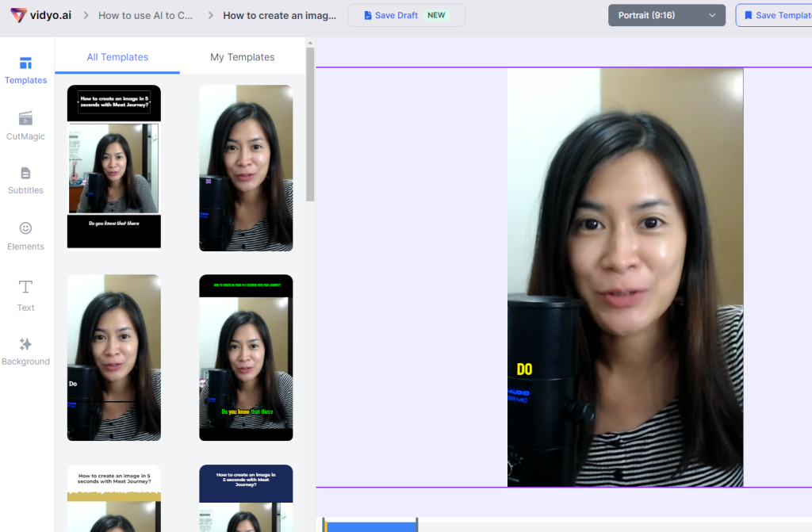The width and height of the screenshot is (812, 532).
Task: Open the Elements panel
Action: 25,235
